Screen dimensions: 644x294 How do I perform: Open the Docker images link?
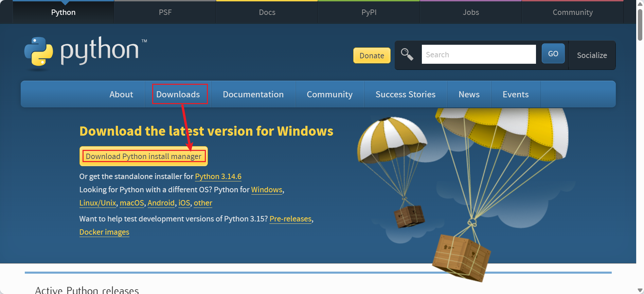click(x=104, y=232)
